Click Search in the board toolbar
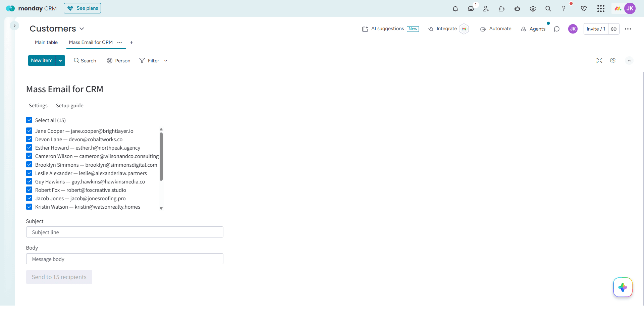The width and height of the screenshot is (644, 322). coord(85,61)
